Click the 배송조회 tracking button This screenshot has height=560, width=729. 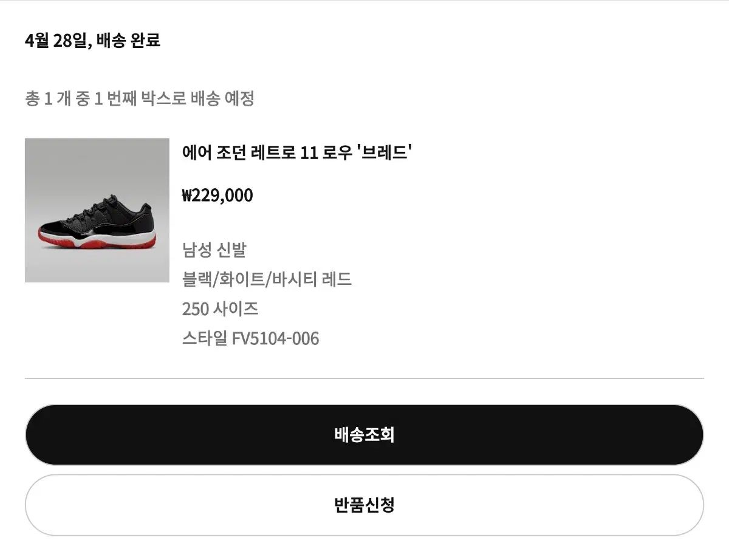click(x=364, y=435)
